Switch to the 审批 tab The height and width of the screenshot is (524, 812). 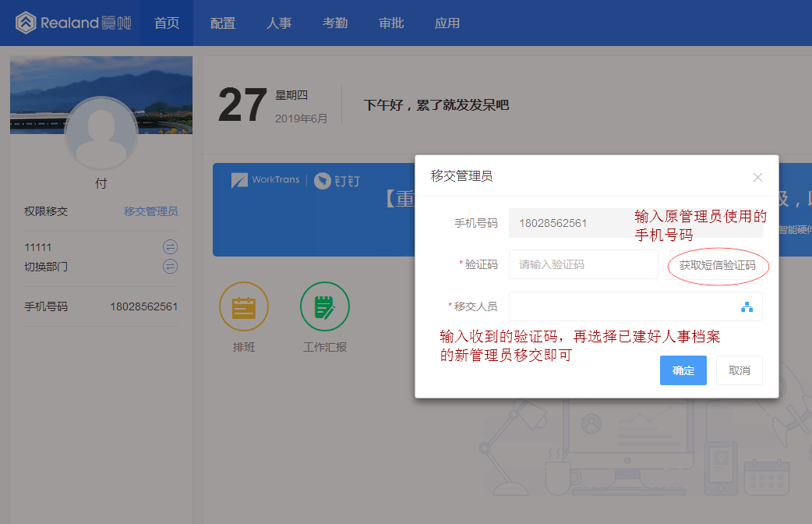coord(391,23)
